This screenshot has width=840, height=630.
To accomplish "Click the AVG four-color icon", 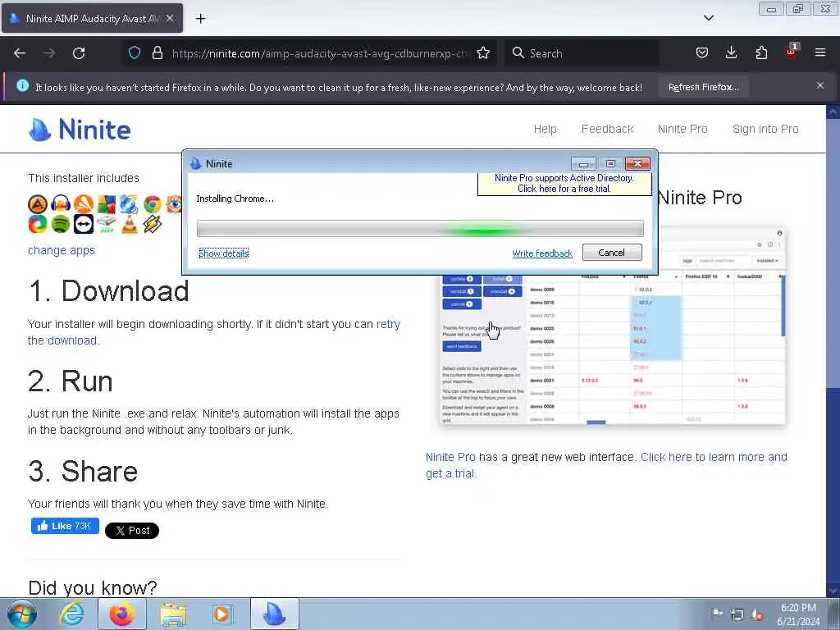I will 107,204.
